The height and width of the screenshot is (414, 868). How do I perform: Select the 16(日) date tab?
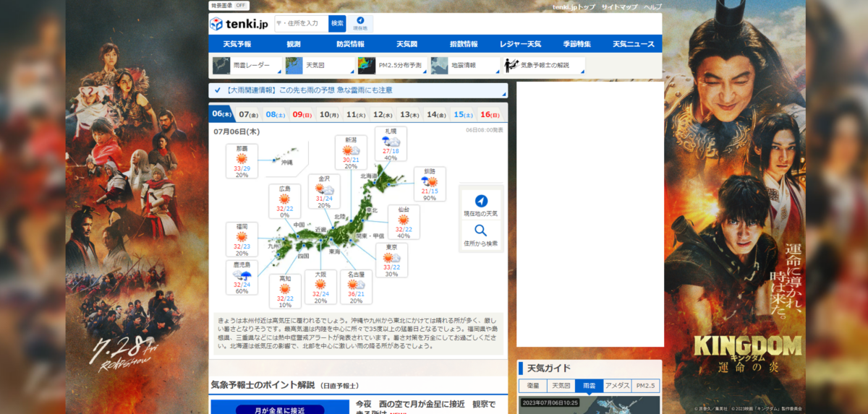click(490, 114)
